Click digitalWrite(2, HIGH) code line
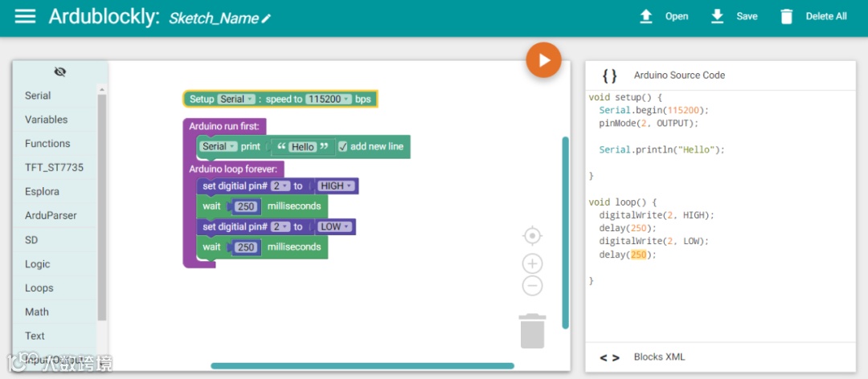The height and width of the screenshot is (379, 868). [657, 215]
